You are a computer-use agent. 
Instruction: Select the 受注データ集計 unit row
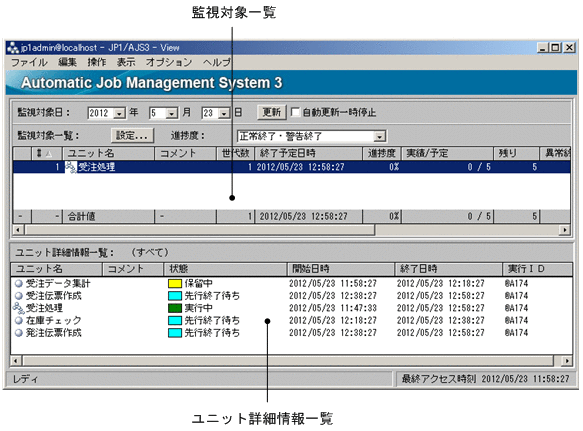292,284
